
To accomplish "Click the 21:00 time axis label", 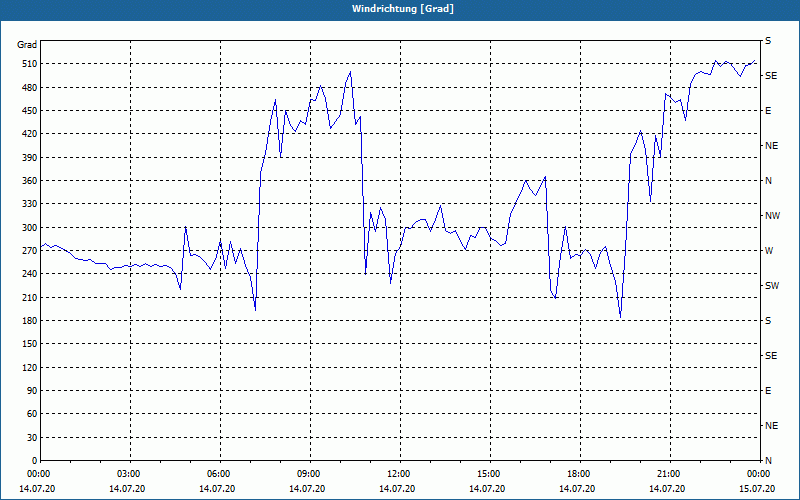I will pyautogui.click(x=670, y=473).
